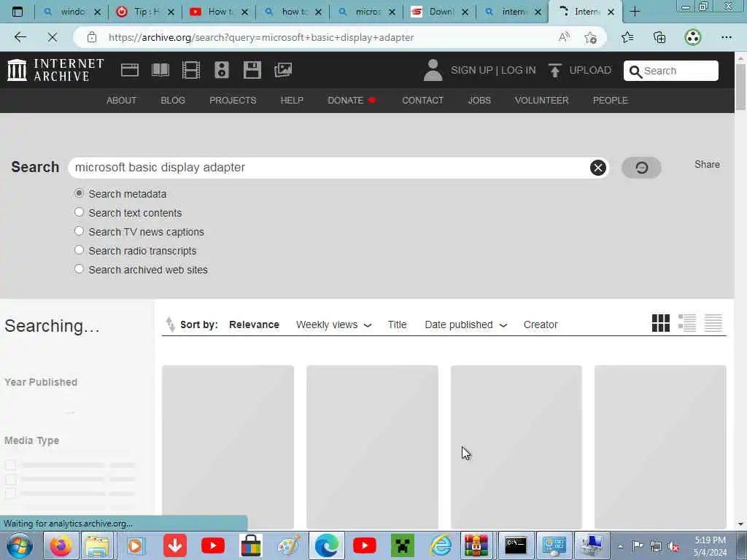Screen dimensions: 747x560
Task: Open tab actions menu icon
Action: coord(18,12)
